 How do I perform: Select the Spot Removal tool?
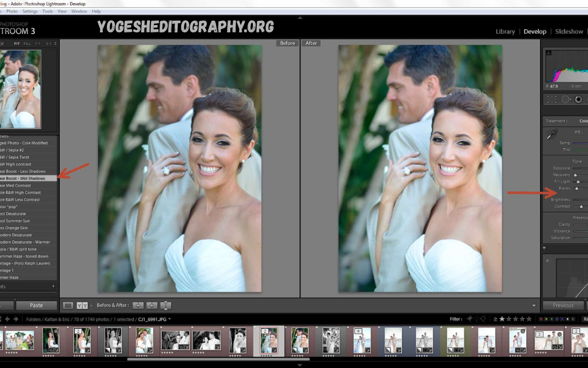(x=566, y=99)
